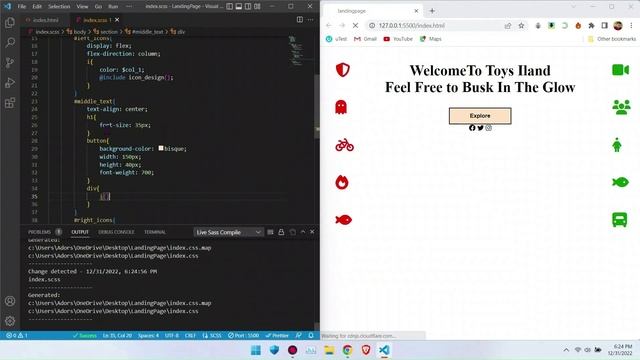Click the Twitter icon under Explore button

(480, 128)
